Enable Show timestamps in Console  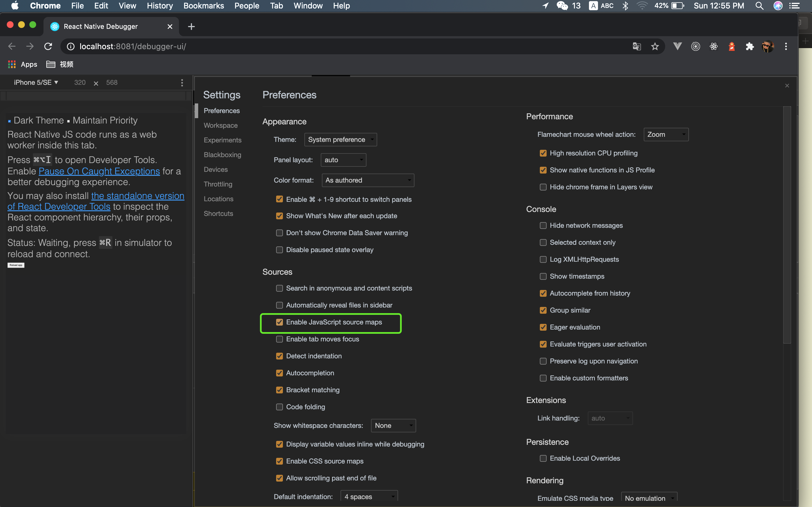click(543, 276)
